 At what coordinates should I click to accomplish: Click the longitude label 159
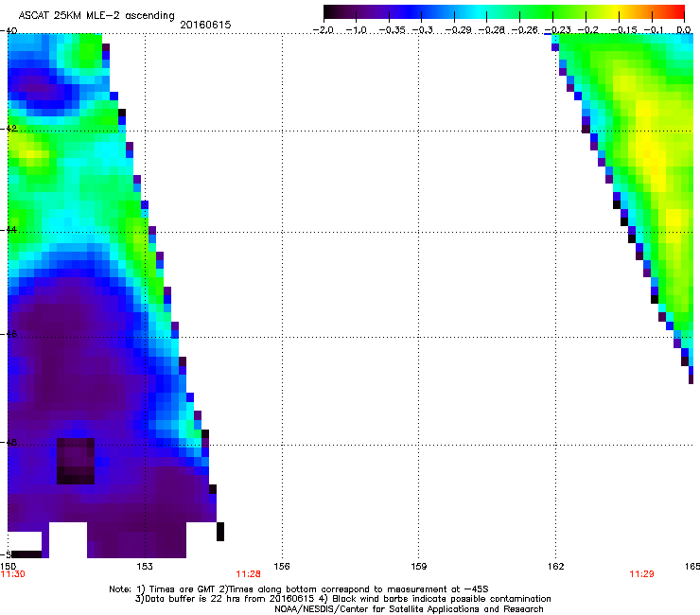point(419,567)
